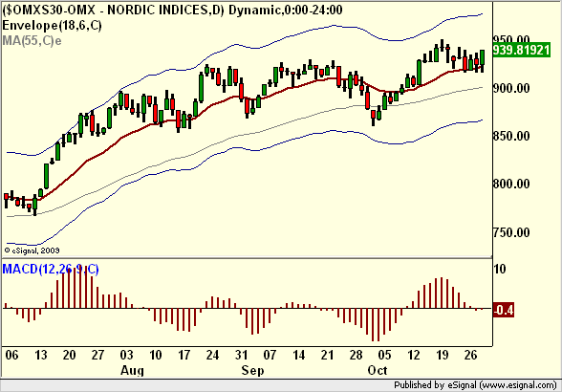562x392 pixels.
Task: Click the 'MACD(12,26,9,C)' indicator label
Action: (51, 269)
